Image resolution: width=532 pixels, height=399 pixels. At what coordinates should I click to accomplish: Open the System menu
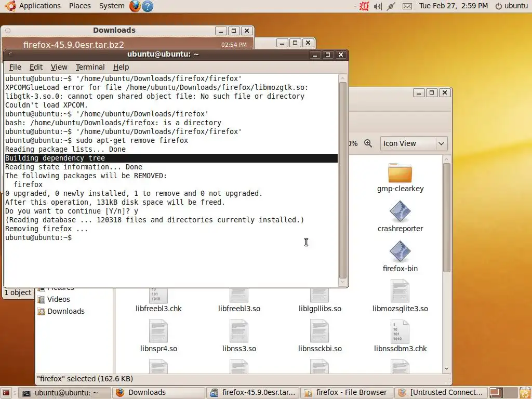coord(112,6)
